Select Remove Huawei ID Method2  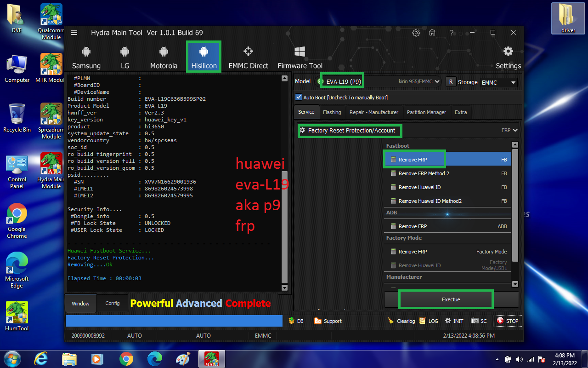pos(447,201)
